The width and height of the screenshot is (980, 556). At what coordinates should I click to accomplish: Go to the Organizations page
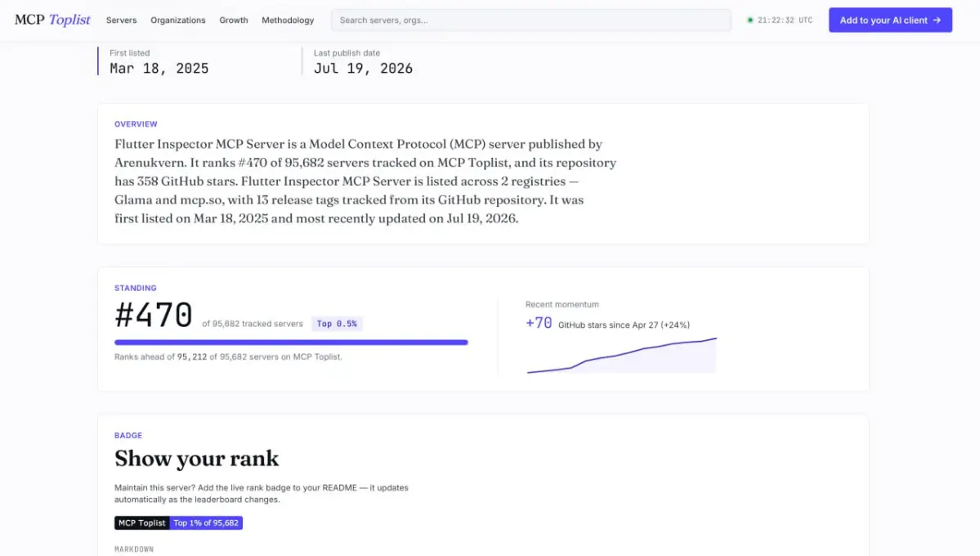click(177, 20)
